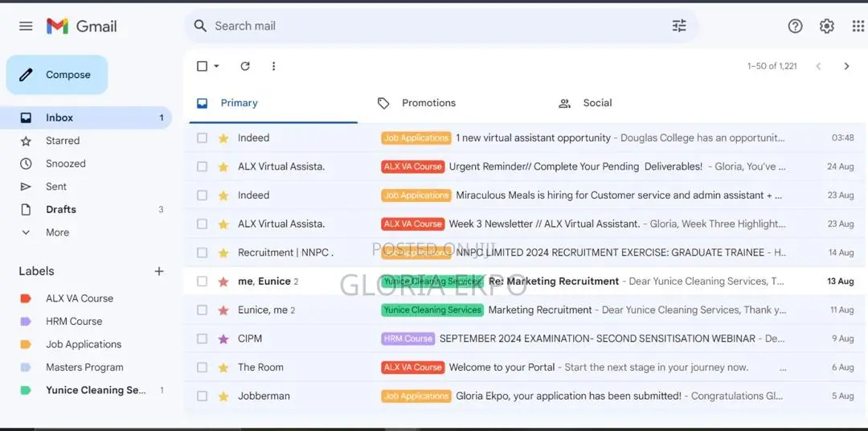Click the Yunice Cleaning Services tag on 11 Aug email

click(432, 310)
